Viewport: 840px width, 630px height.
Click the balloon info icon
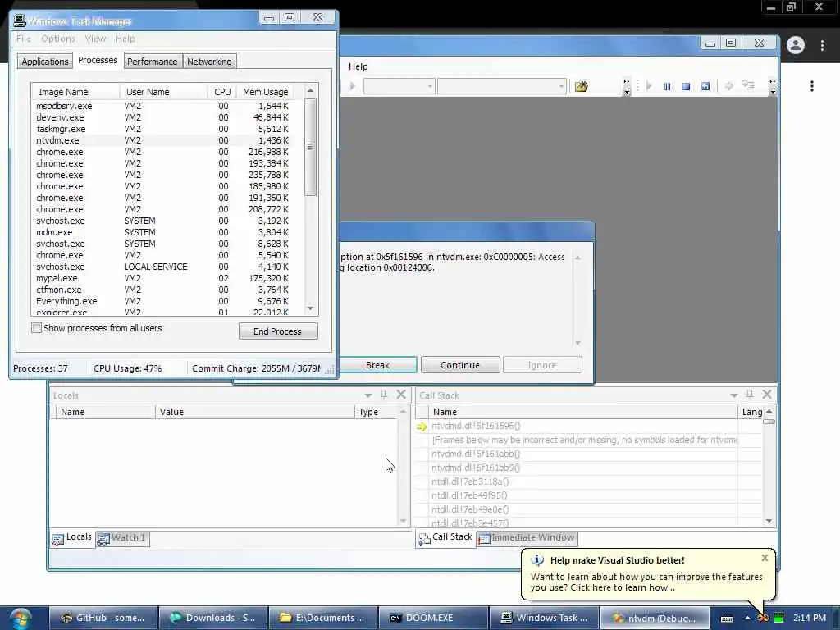coord(537,560)
